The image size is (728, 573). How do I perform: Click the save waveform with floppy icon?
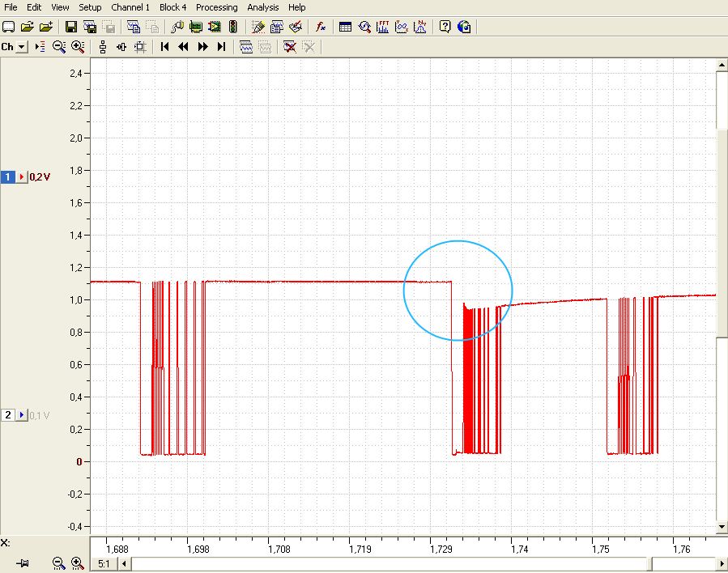coord(90,27)
